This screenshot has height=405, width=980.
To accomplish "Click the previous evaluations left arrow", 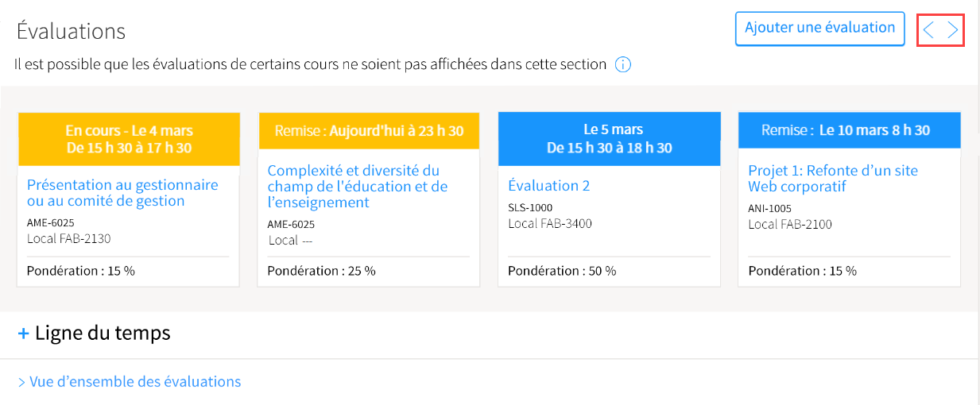I will [x=928, y=30].
